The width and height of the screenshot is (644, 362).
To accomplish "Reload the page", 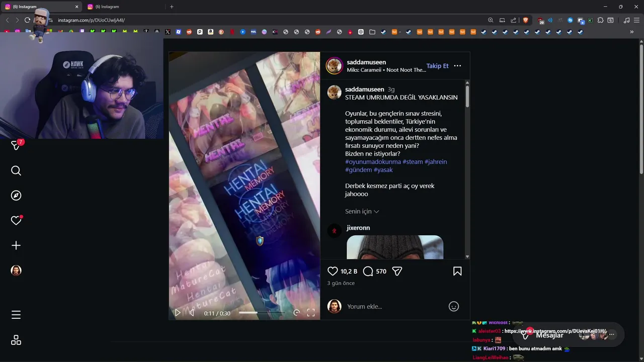I will (x=27, y=20).
